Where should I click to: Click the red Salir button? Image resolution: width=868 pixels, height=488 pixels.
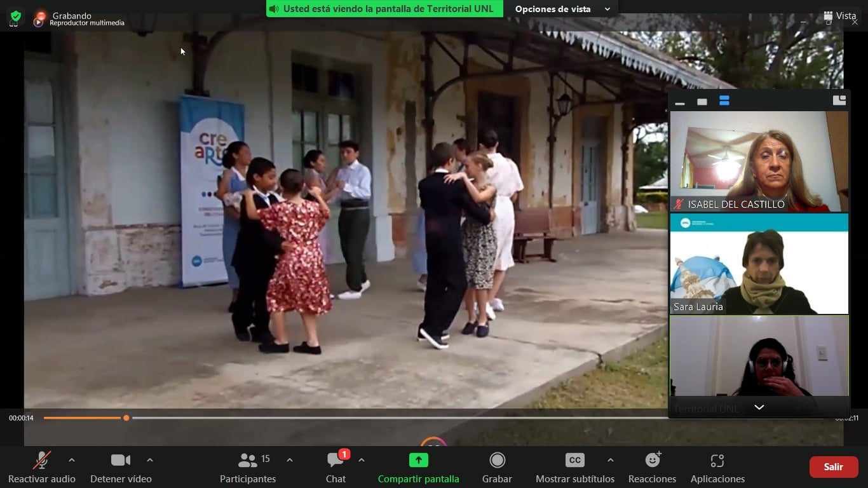[833, 467]
